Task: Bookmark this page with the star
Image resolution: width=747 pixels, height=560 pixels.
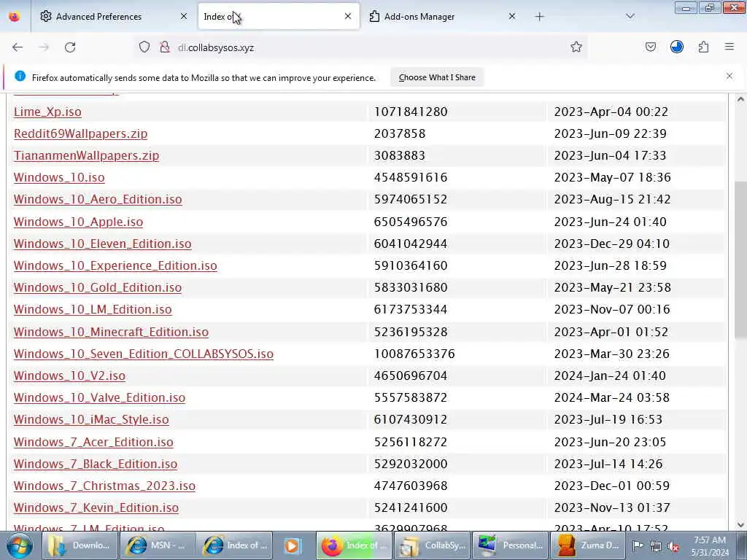Action: tap(576, 47)
